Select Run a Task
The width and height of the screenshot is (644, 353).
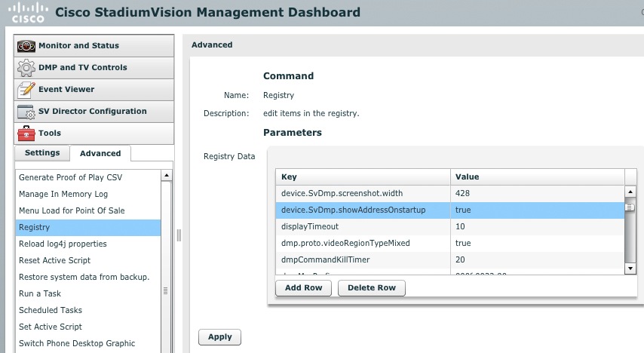[88, 294]
